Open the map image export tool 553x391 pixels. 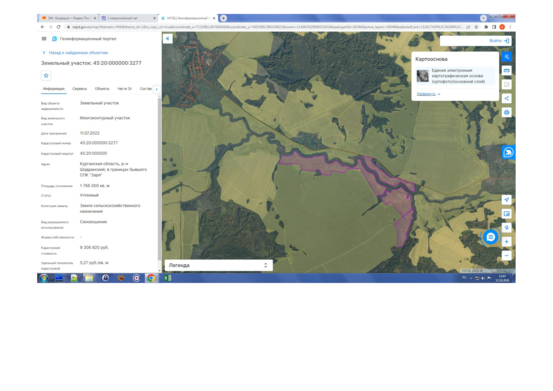tap(507, 214)
